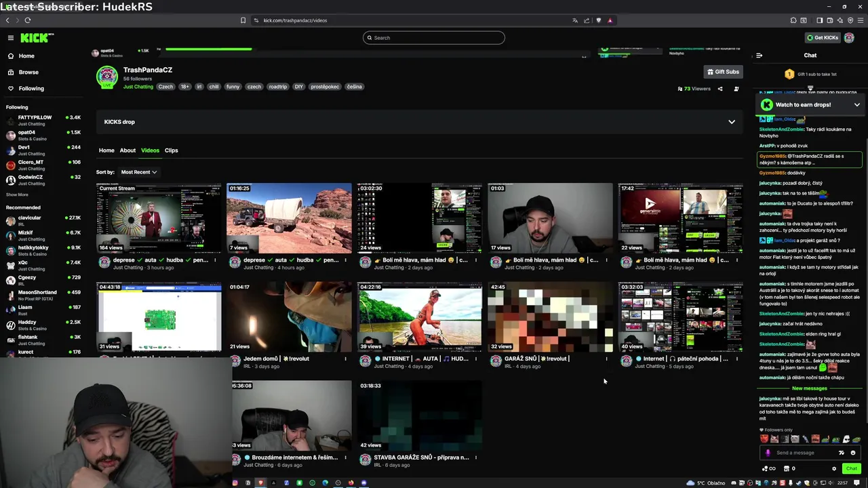Open the emote picker smiley icon

pos(853,453)
